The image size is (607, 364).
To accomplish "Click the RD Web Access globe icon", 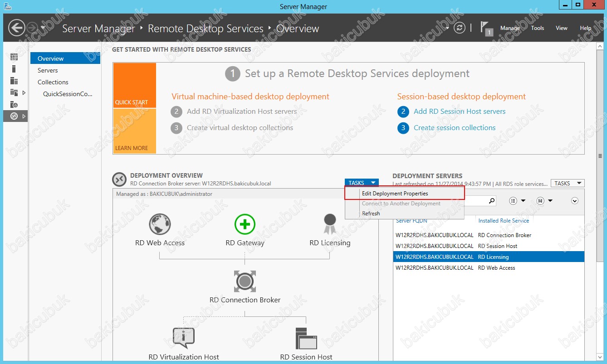I will 160,224.
